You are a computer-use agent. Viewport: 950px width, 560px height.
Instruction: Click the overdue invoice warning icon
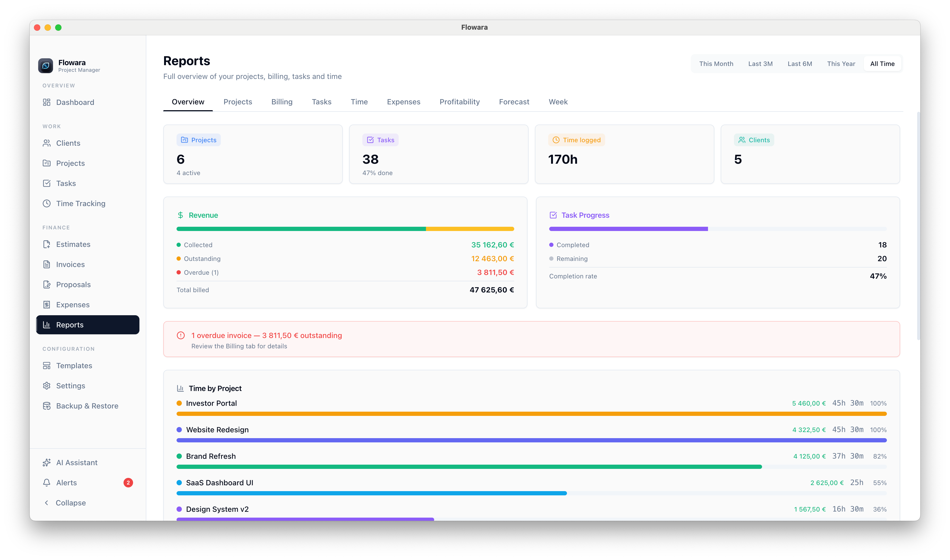pos(181,335)
